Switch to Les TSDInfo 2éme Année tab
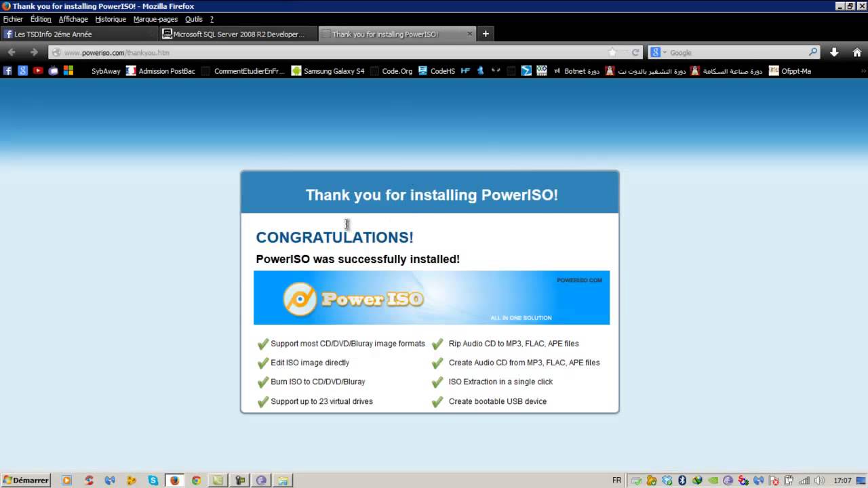 [79, 34]
